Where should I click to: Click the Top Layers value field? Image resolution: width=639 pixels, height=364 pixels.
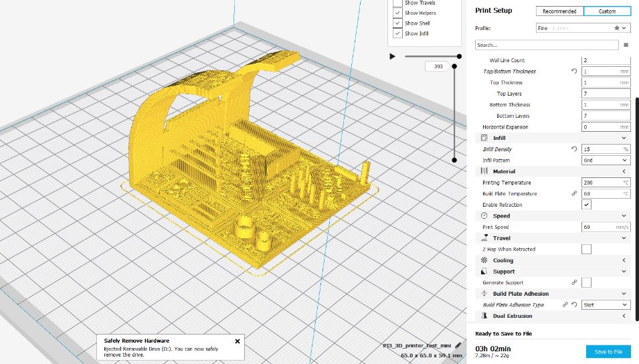606,94
